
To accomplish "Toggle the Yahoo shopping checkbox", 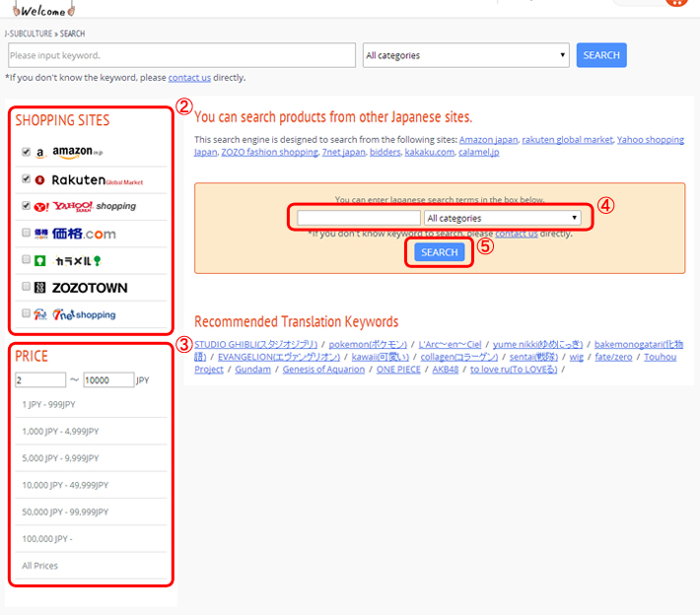I will click(26, 206).
